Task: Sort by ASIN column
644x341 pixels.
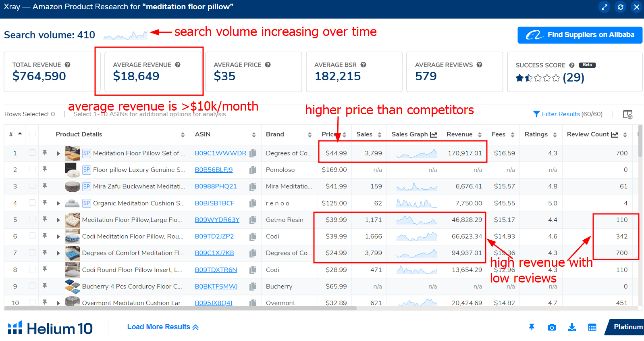Action: click(254, 135)
